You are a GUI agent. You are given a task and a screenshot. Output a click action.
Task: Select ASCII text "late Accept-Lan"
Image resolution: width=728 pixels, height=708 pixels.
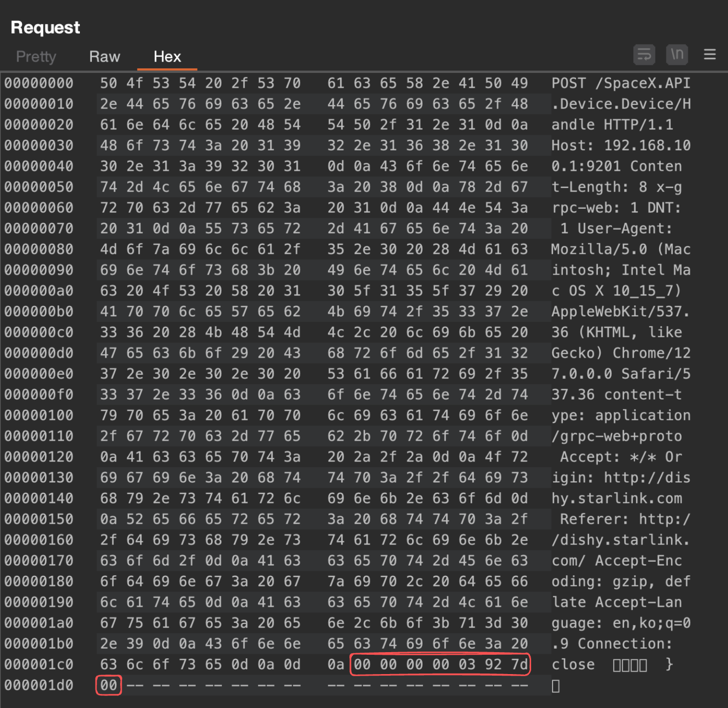click(617, 602)
